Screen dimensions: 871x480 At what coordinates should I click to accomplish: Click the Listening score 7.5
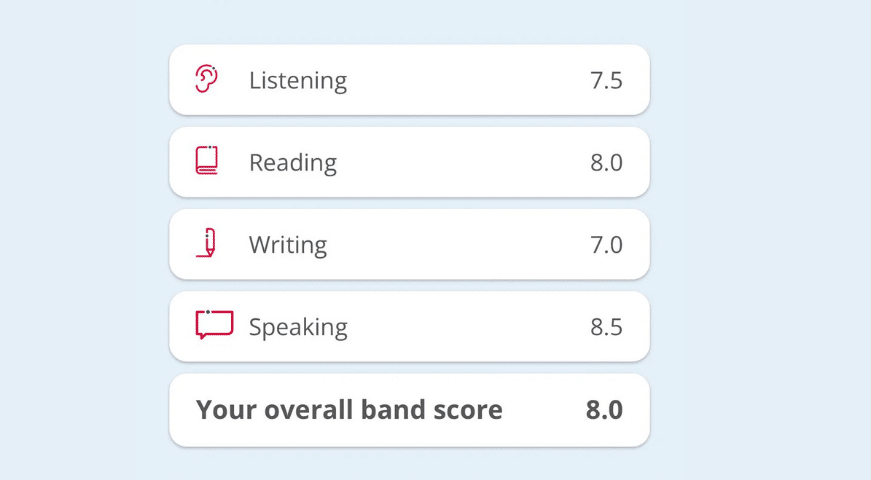click(x=606, y=80)
